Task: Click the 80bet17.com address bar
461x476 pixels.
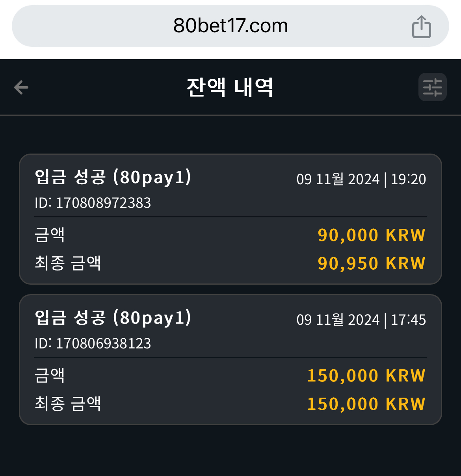Action: click(x=230, y=26)
